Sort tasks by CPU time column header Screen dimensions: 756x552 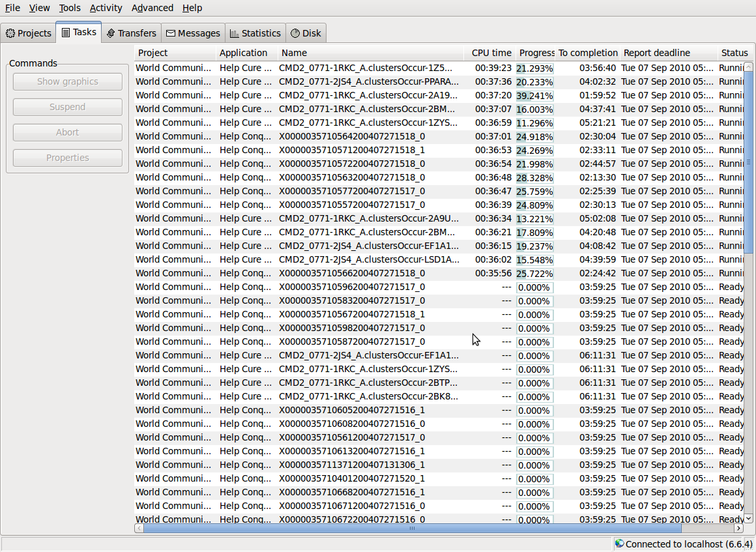[491, 53]
